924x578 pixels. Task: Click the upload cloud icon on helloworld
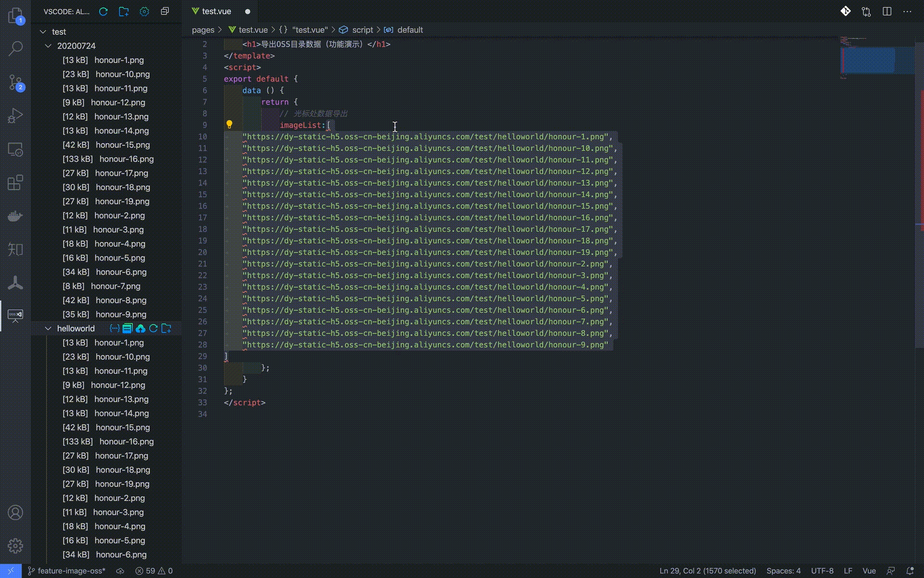141,328
